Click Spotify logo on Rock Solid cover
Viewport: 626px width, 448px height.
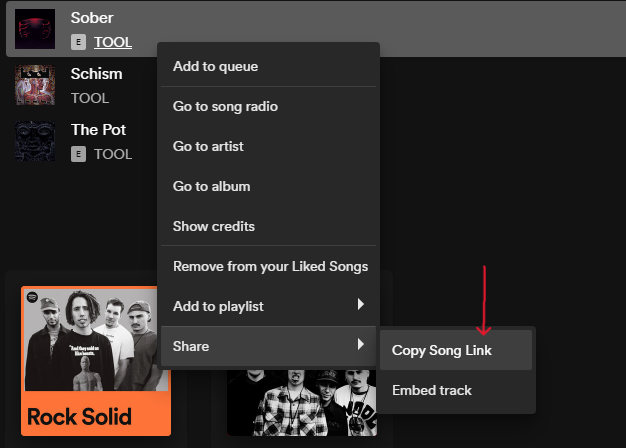tap(33, 298)
